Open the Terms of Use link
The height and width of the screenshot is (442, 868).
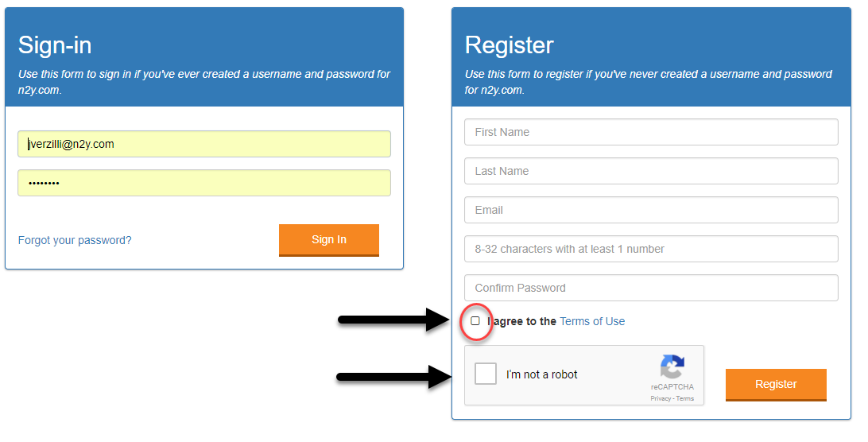(x=591, y=321)
